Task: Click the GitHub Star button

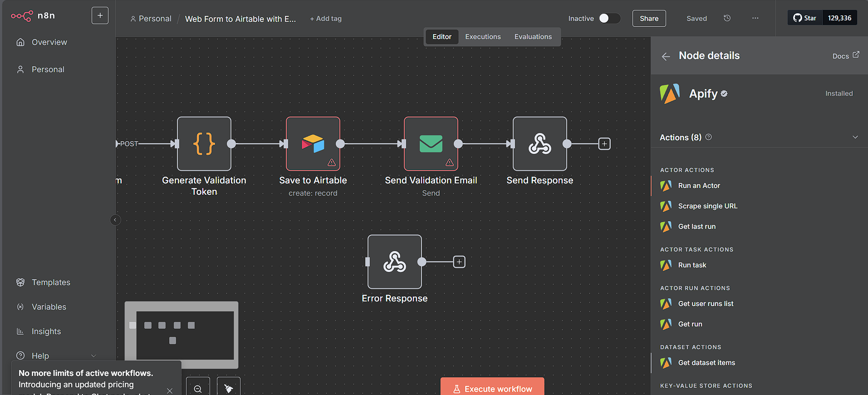Action: [x=805, y=18]
